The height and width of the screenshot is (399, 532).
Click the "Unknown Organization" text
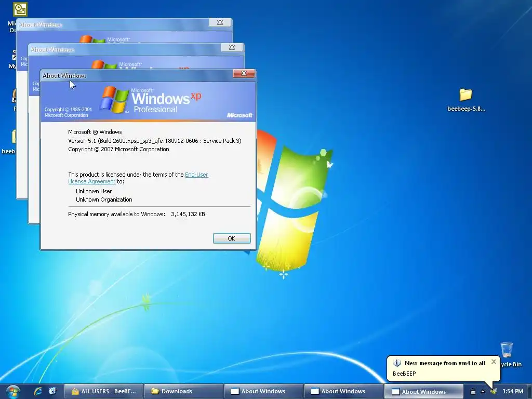click(104, 199)
